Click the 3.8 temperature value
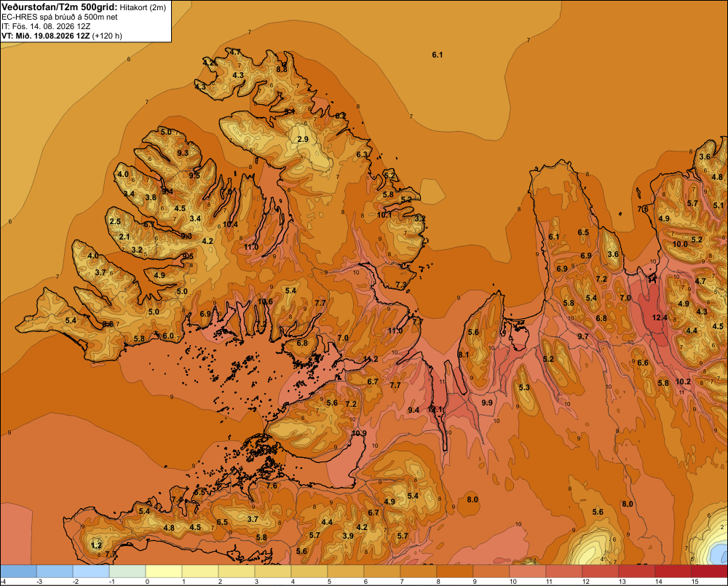 151,197
